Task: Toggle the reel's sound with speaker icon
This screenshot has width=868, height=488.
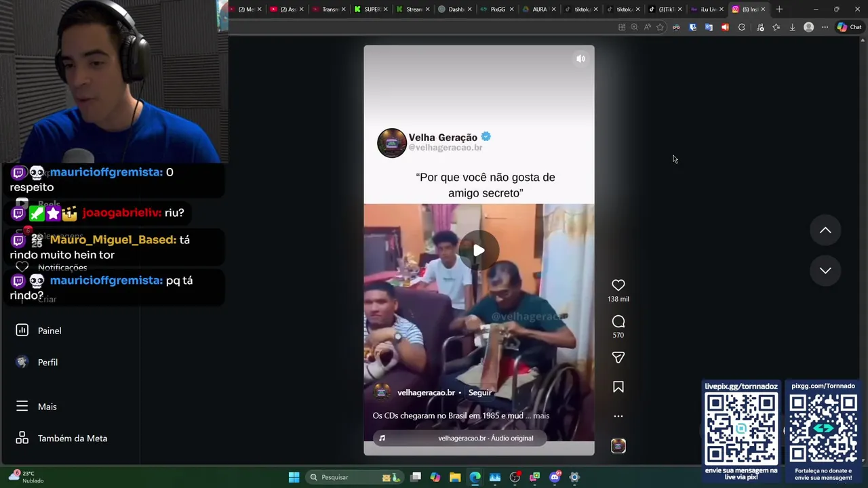Action: point(580,59)
